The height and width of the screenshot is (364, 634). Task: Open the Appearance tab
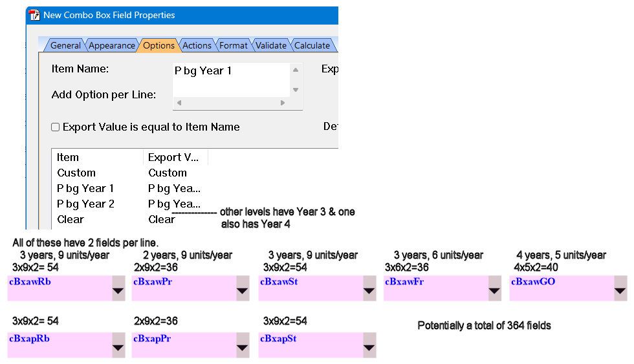click(x=111, y=45)
